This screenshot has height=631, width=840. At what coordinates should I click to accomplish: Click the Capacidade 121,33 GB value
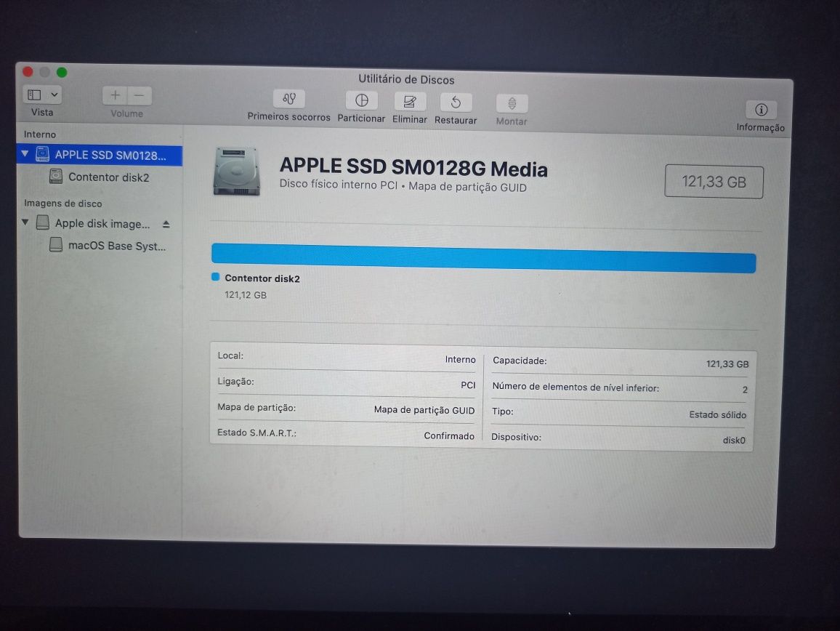(727, 364)
